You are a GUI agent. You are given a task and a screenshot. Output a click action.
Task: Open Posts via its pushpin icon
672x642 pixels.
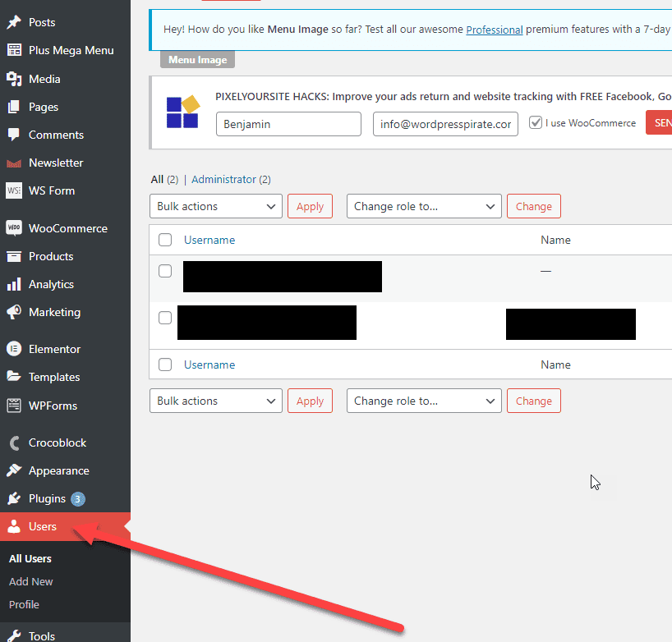click(14, 22)
